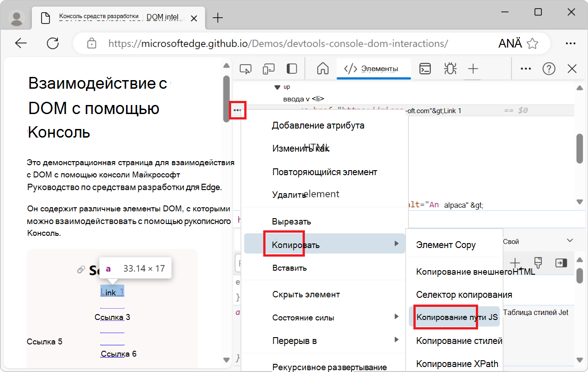
Task: Open the Console panel icon in DevTools
Action: tap(425, 68)
